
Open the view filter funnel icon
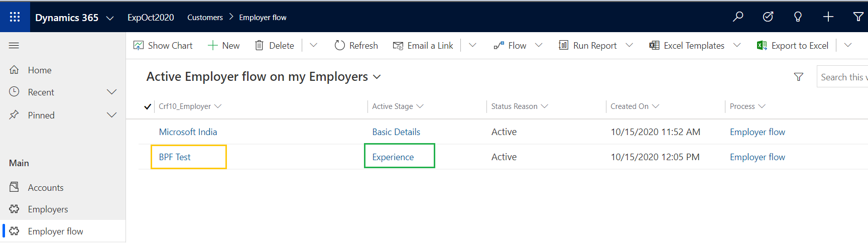798,77
